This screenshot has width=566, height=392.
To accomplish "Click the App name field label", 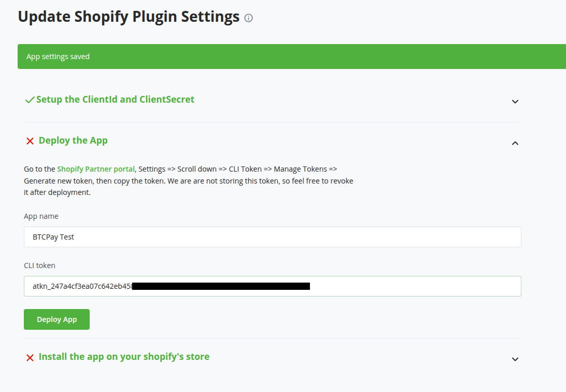I will (x=41, y=216).
